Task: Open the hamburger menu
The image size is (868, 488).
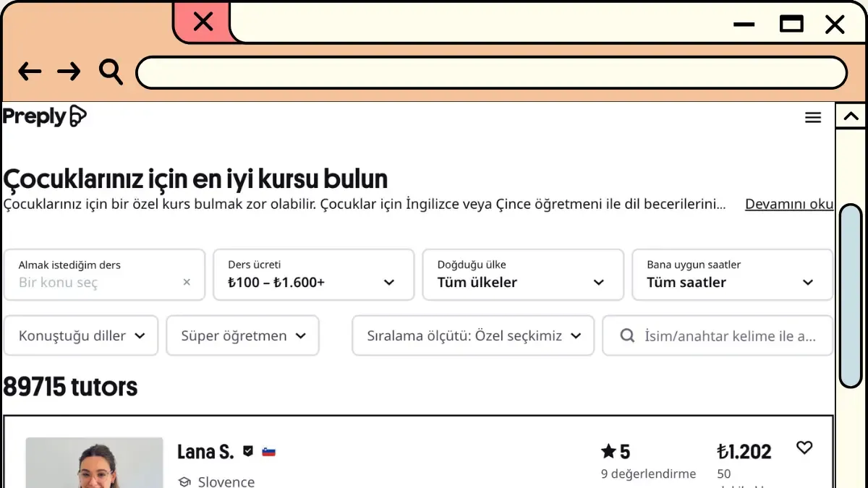Action: point(813,118)
